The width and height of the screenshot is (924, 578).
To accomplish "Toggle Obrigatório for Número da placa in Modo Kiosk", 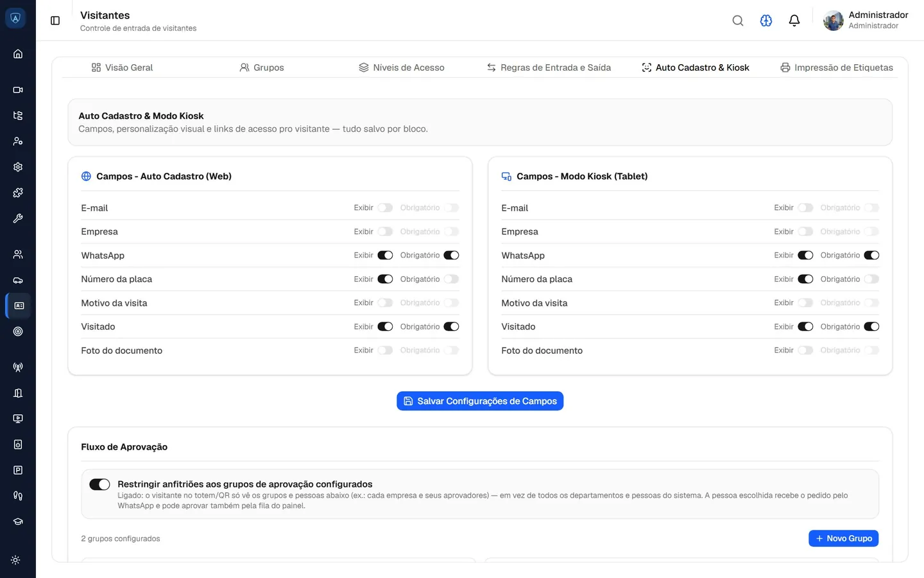I will [871, 279].
